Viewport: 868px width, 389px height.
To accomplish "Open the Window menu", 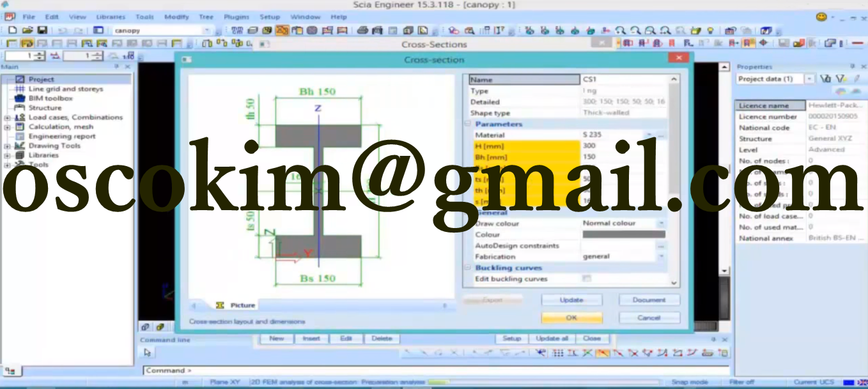I will pyautogui.click(x=306, y=17).
